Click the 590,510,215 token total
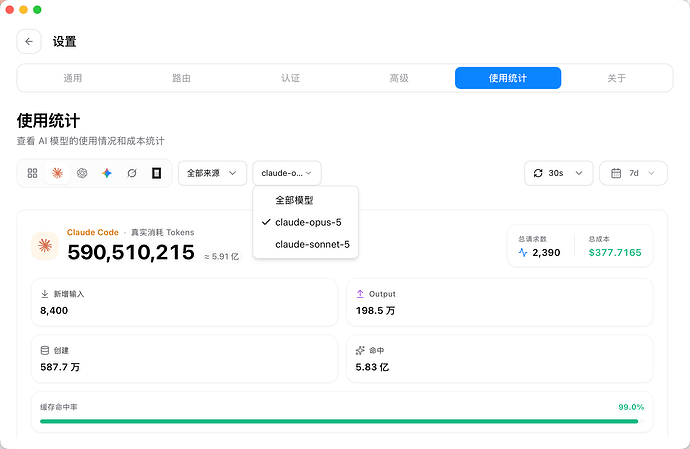This screenshot has height=449, width=690. click(131, 252)
